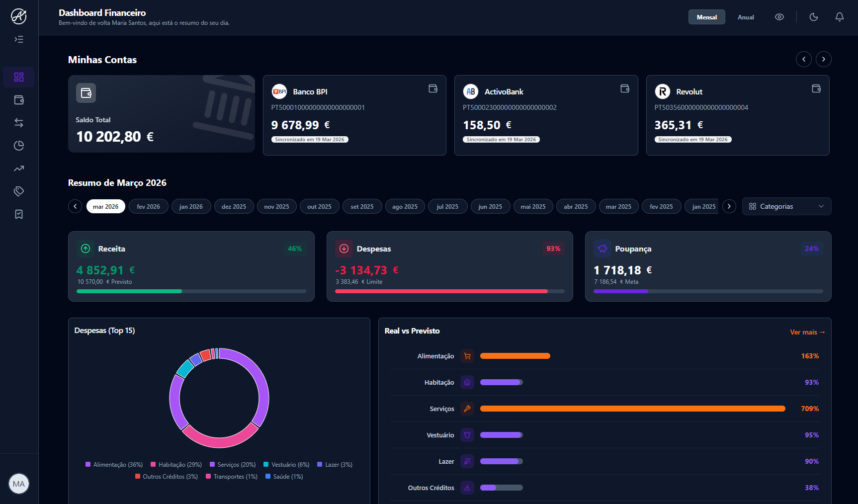Collapse the sidebar using the menu toggle
This screenshot has width=858, height=504.
pos(19,39)
